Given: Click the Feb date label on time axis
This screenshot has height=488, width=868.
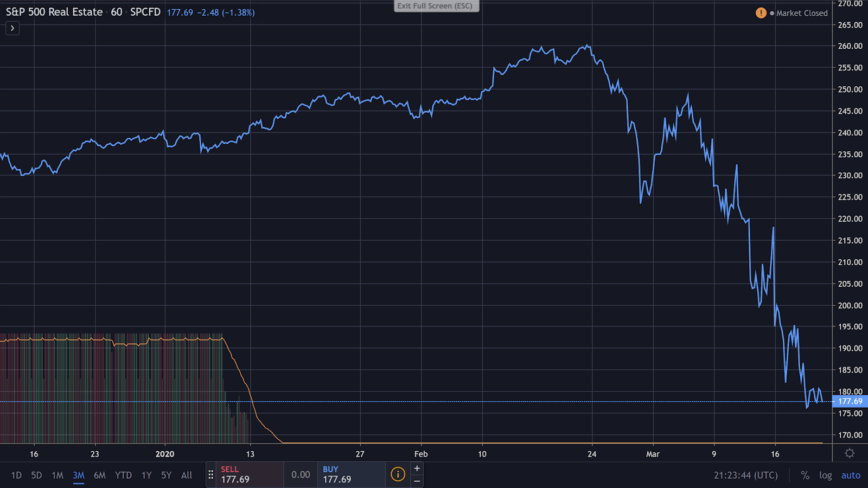Looking at the screenshot, I should click(x=421, y=454).
